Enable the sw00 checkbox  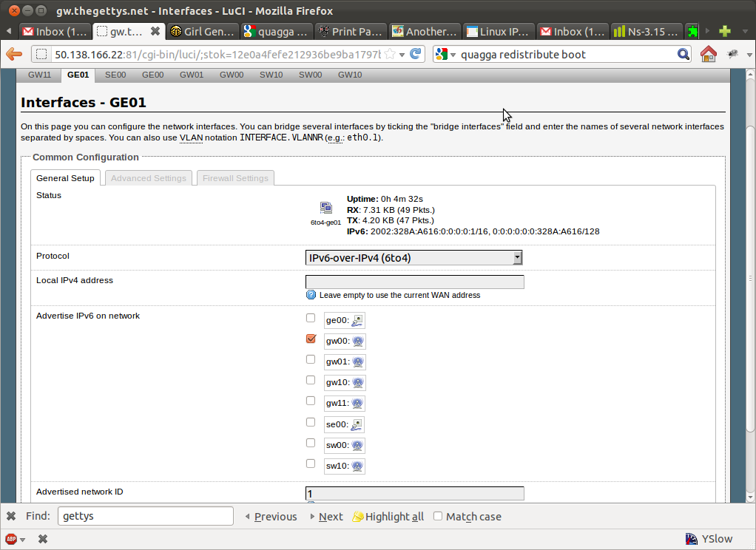click(x=311, y=443)
